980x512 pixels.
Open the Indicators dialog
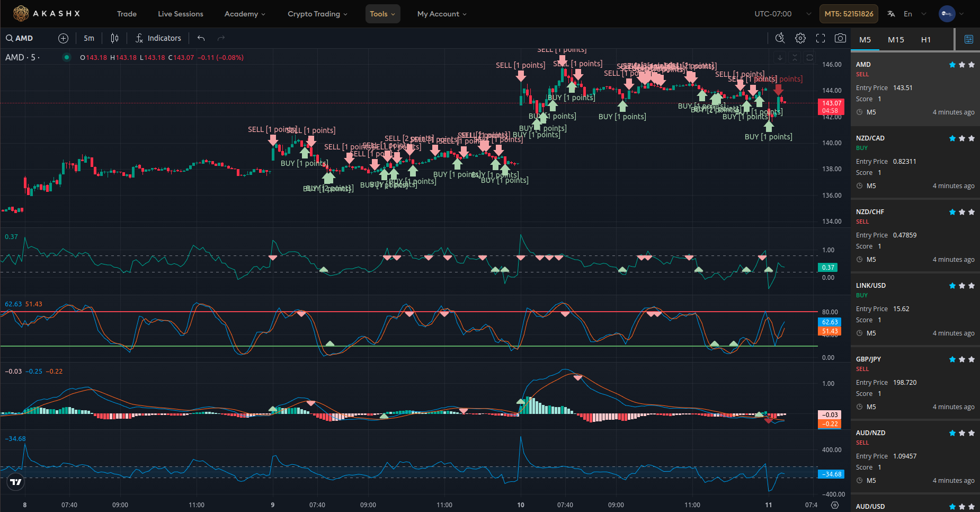tap(158, 38)
